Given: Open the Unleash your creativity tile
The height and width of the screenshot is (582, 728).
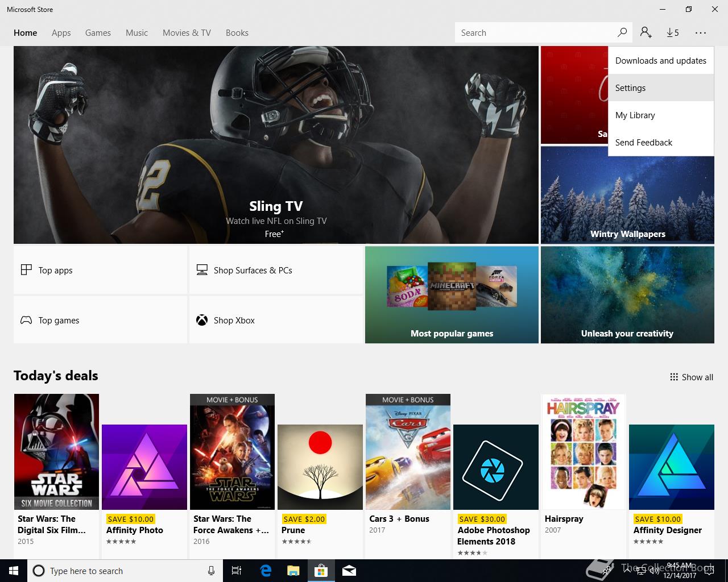Looking at the screenshot, I should coord(627,294).
